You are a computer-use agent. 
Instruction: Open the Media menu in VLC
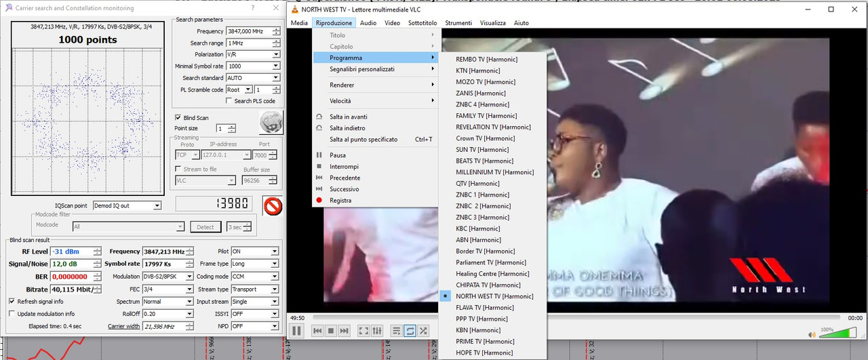click(299, 22)
